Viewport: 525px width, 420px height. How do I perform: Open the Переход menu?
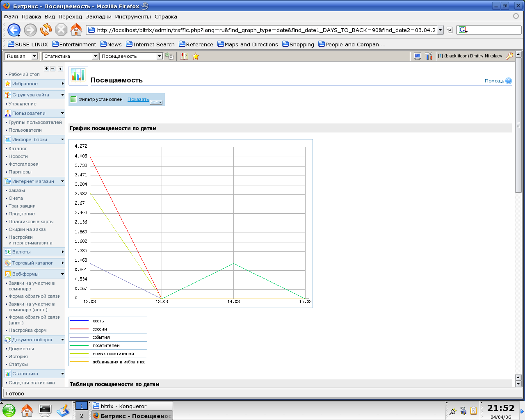click(x=70, y=17)
